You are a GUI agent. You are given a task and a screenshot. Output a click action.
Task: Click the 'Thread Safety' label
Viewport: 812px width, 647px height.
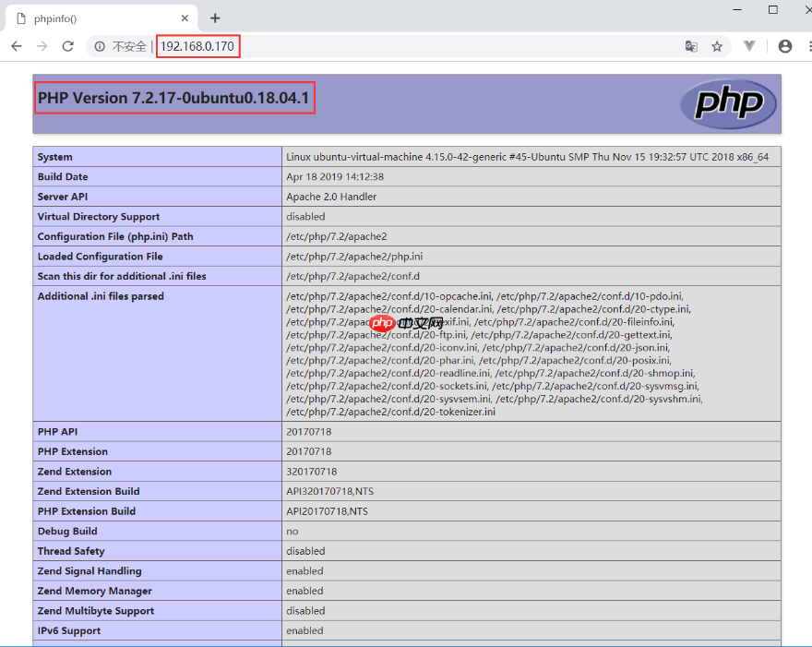click(71, 551)
